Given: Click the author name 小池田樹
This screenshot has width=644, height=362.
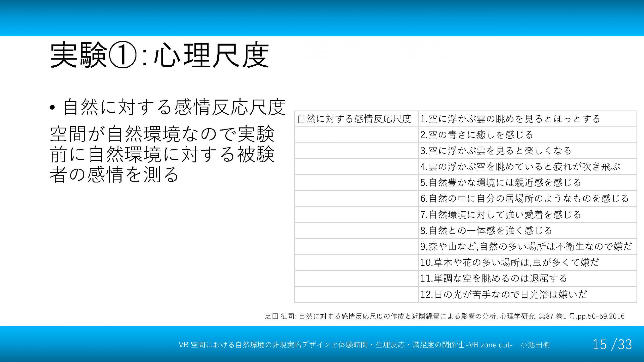Looking at the screenshot, I should pyautogui.click(x=535, y=345).
